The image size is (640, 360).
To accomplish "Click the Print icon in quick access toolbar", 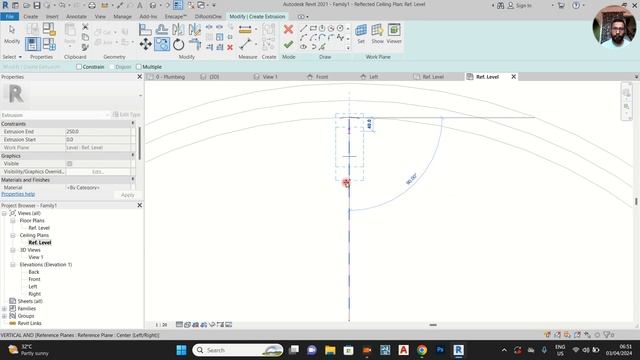I will coord(92,5).
